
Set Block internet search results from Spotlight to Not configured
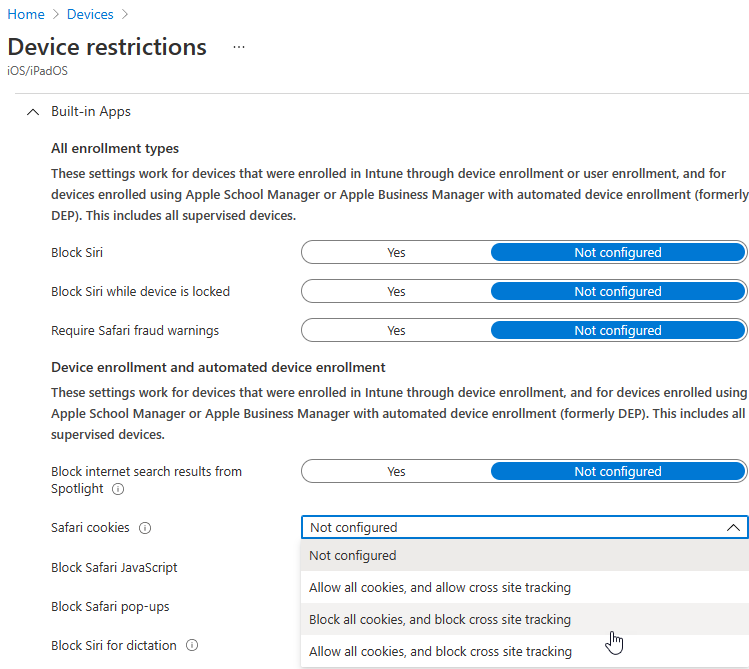click(618, 471)
